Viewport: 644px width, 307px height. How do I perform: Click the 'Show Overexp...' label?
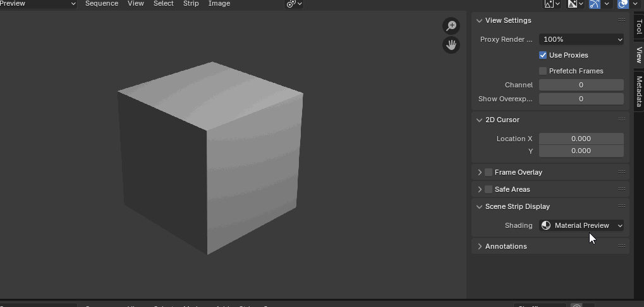pyautogui.click(x=505, y=99)
